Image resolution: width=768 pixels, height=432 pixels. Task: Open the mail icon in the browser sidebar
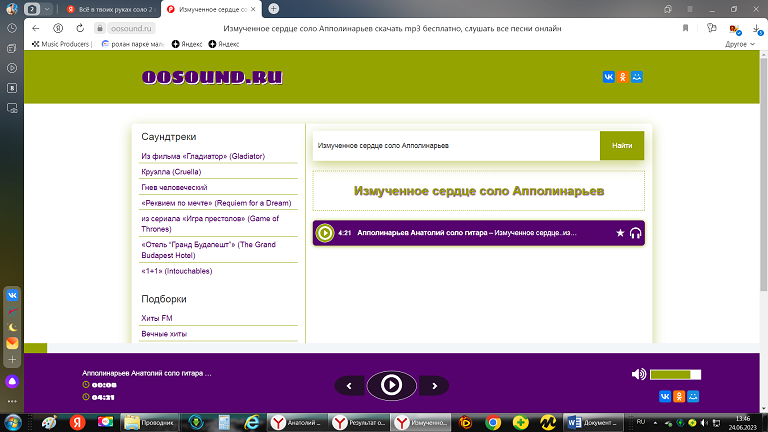coord(12,343)
